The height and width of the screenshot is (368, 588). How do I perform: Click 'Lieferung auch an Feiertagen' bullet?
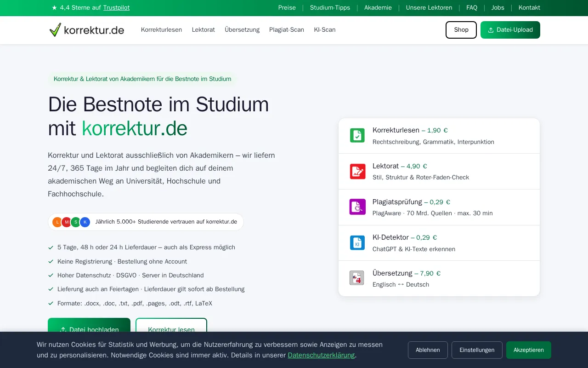point(151,289)
